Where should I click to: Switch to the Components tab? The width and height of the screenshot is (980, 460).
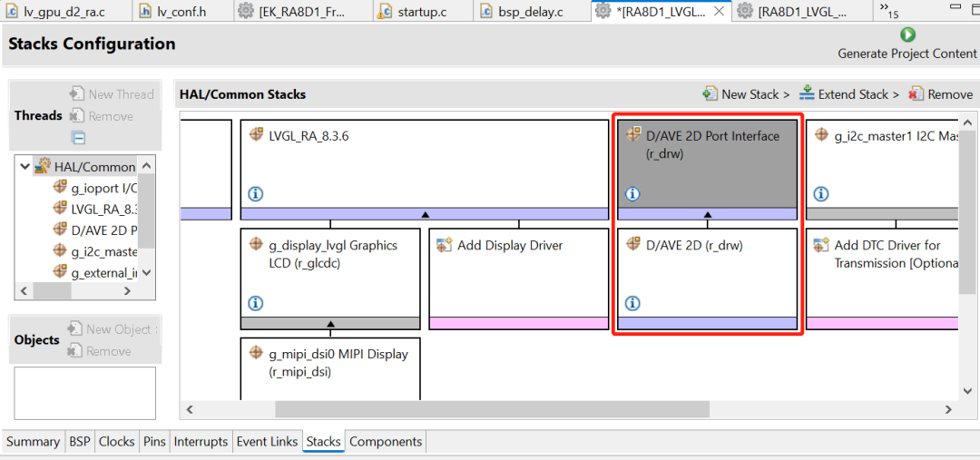tap(386, 442)
